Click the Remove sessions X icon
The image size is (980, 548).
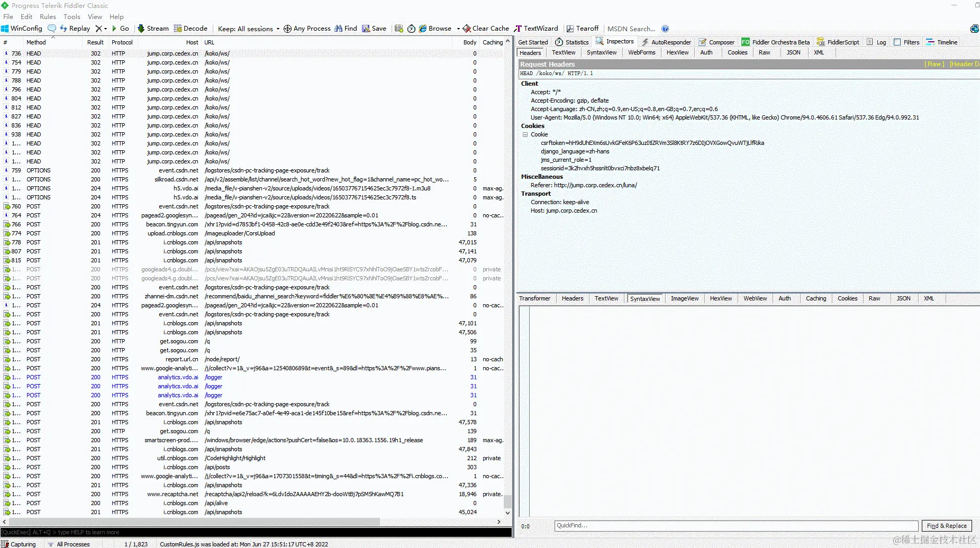point(98,29)
